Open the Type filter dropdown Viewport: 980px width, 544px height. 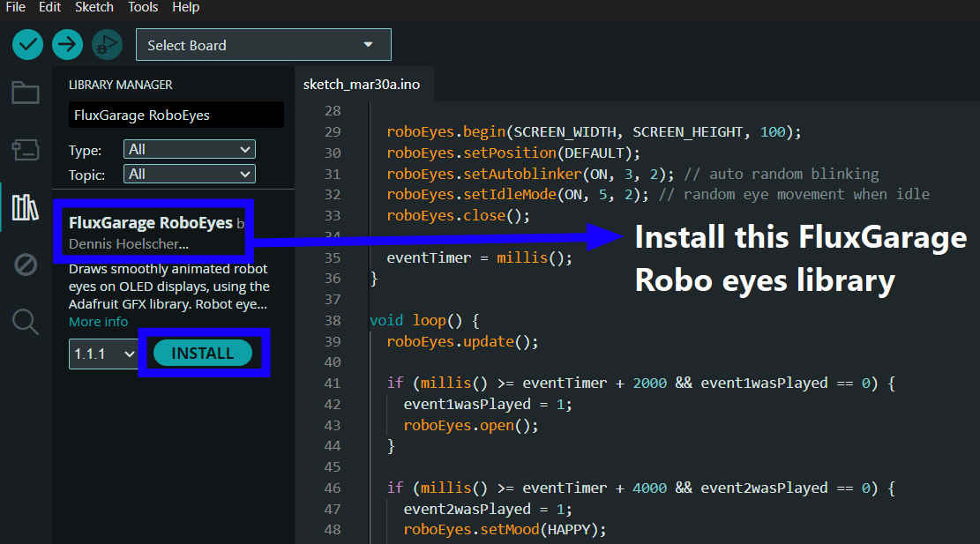[190, 149]
